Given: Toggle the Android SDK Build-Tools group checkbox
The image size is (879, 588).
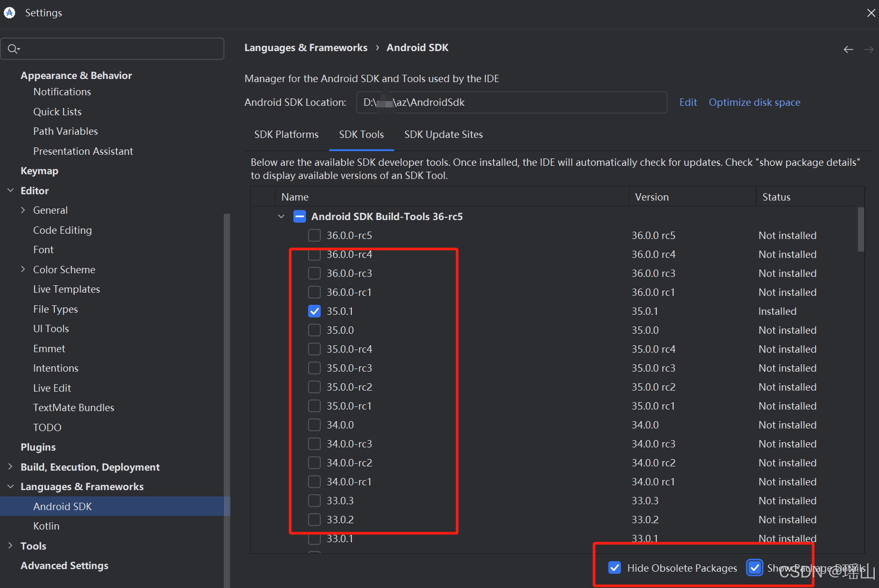Looking at the screenshot, I should (x=300, y=216).
